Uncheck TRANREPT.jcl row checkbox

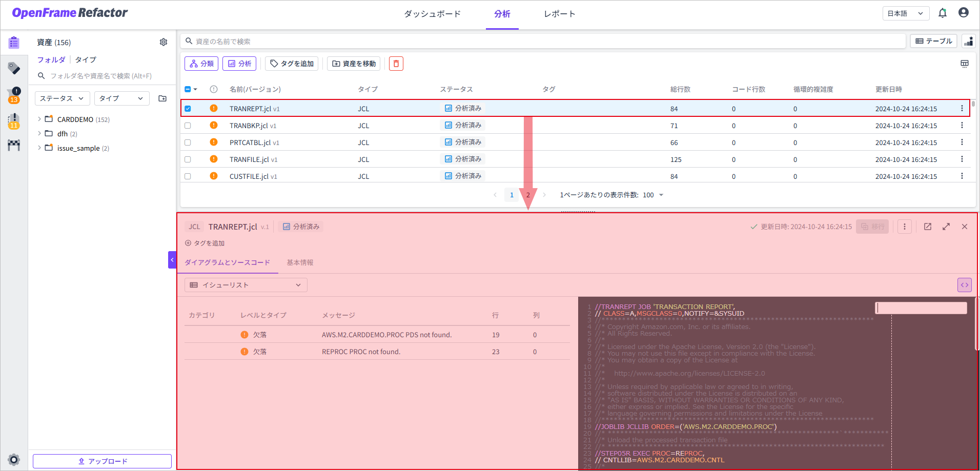point(188,109)
